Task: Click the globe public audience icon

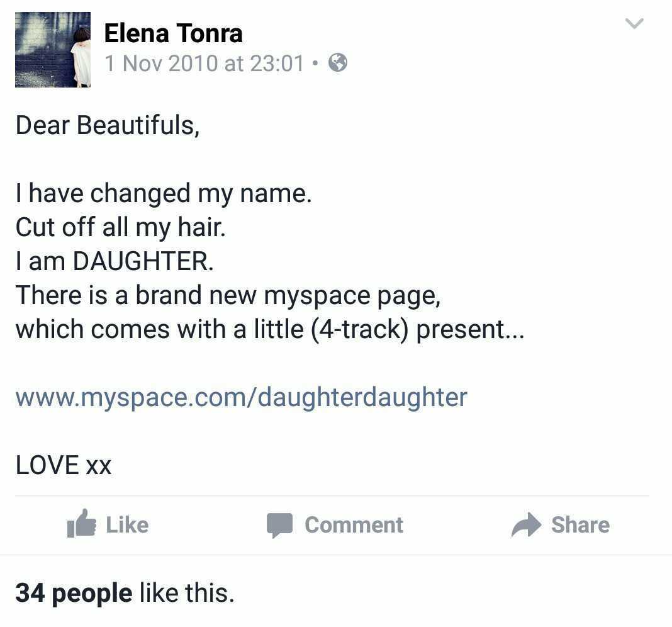Action: (x=338, y=63)
